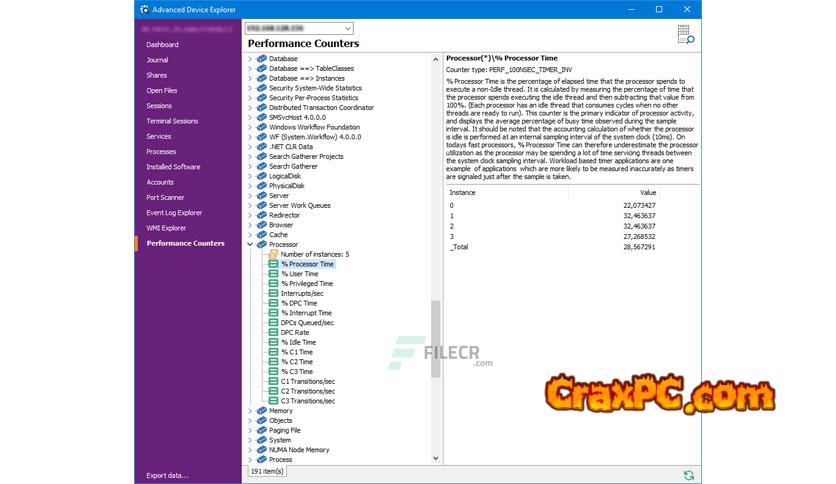
Task: Click the DPC Rate counter icon
Action: (273, 332)
